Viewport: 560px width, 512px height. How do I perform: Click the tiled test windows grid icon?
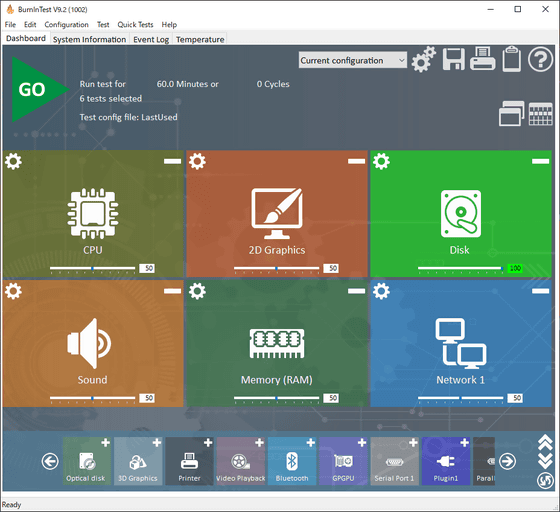point(540,114)
